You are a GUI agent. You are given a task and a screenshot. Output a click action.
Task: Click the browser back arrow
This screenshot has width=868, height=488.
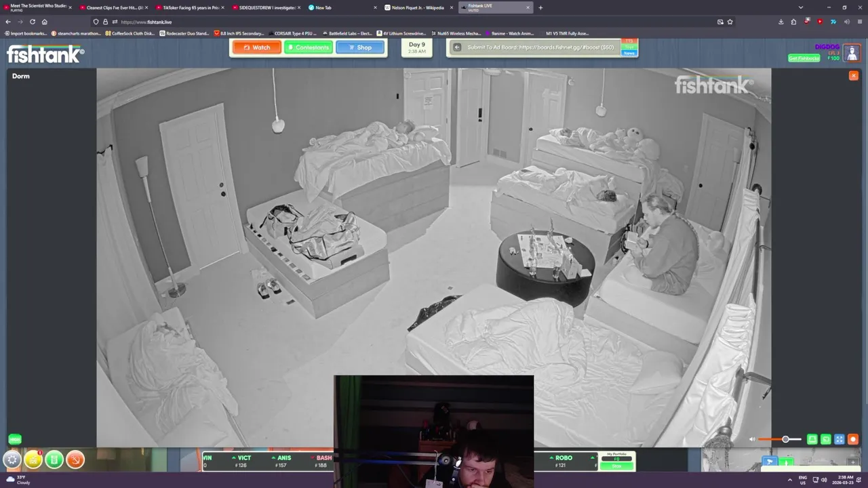8,22
